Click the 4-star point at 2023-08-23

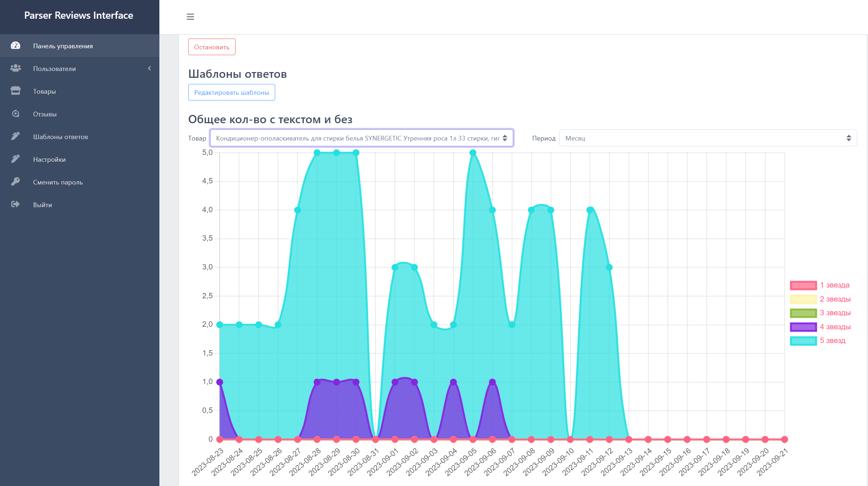click(220, 382)
